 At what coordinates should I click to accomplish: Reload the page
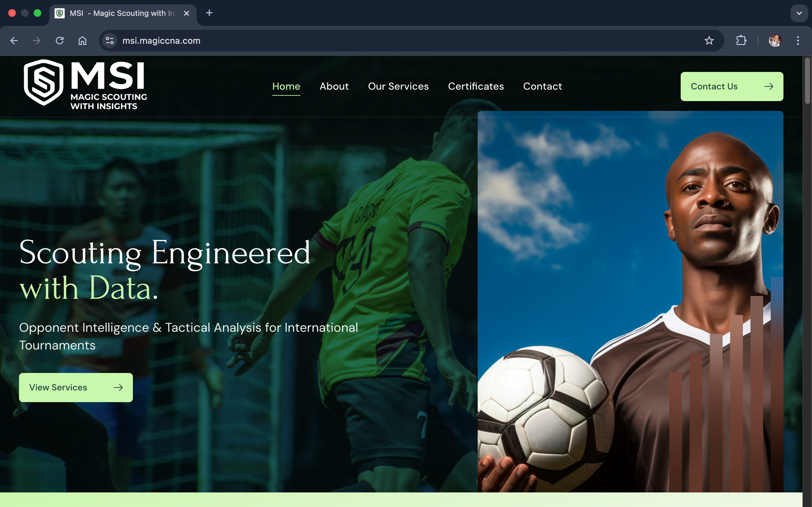[x=60, y=41]
